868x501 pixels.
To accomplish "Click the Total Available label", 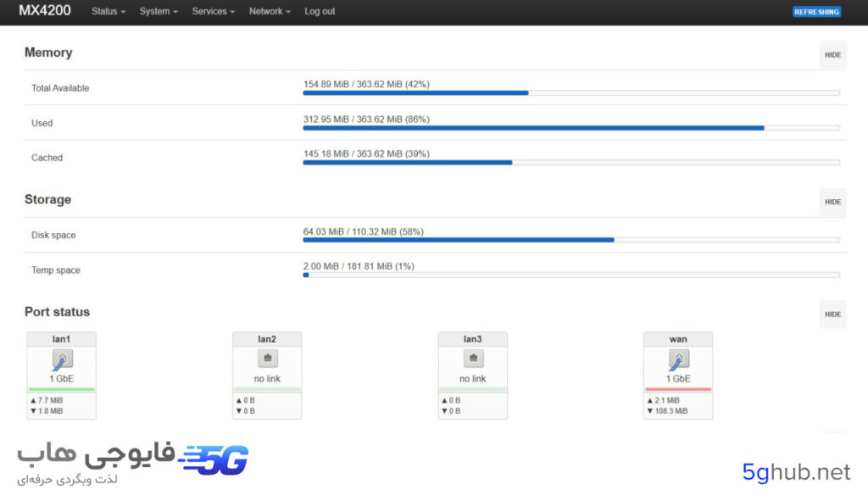I will (60, 88).
